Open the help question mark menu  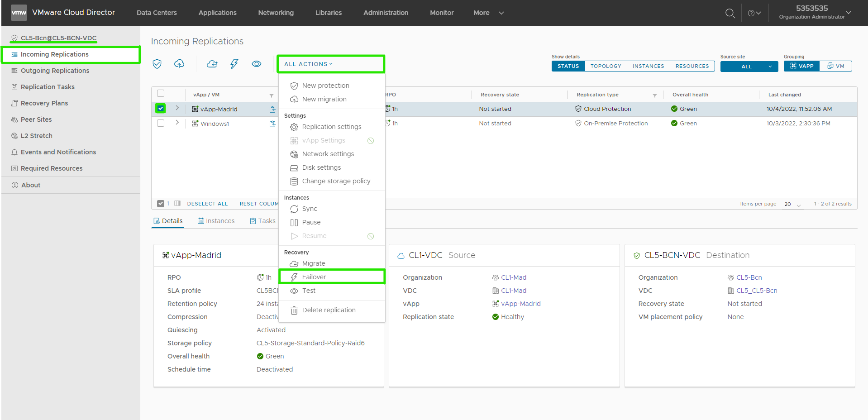click(754, 13)
